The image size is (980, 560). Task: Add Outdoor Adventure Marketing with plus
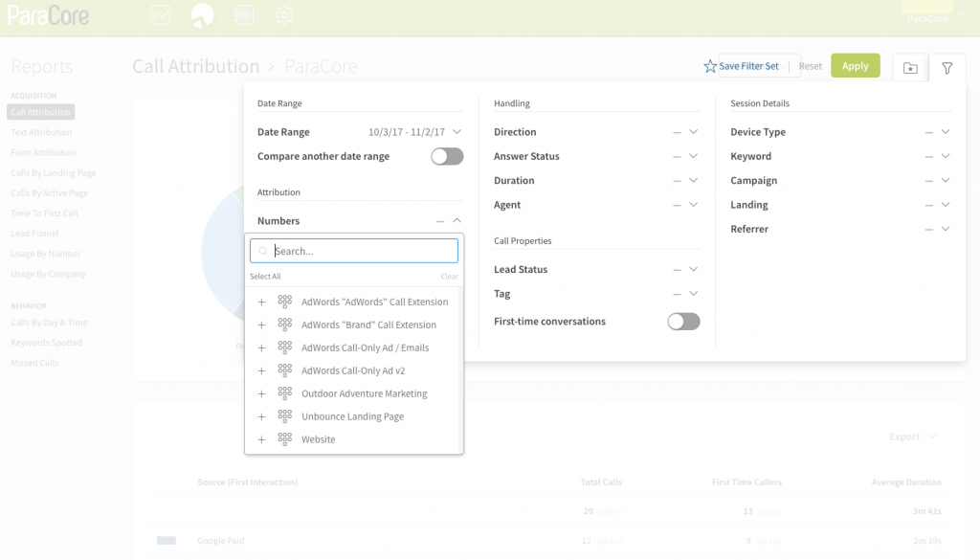[x=262, y=393]
